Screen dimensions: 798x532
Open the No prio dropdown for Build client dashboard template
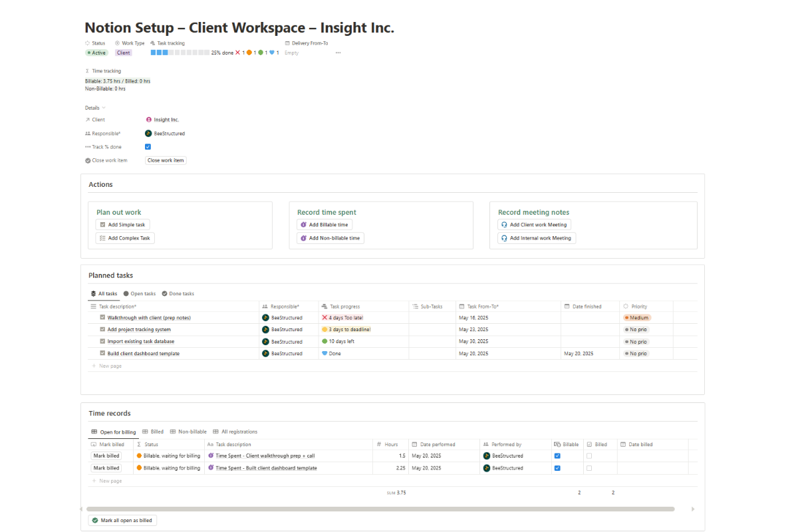click(x=636, y=354)
